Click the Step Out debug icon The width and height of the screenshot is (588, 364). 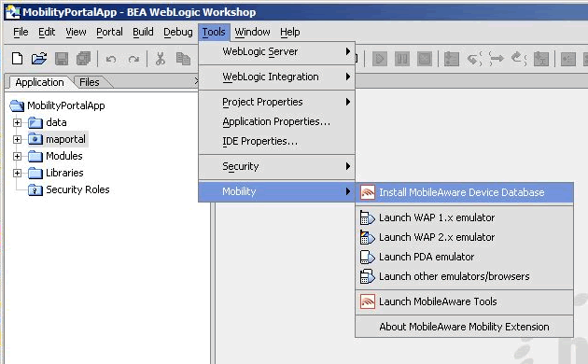tap(519, 59)
